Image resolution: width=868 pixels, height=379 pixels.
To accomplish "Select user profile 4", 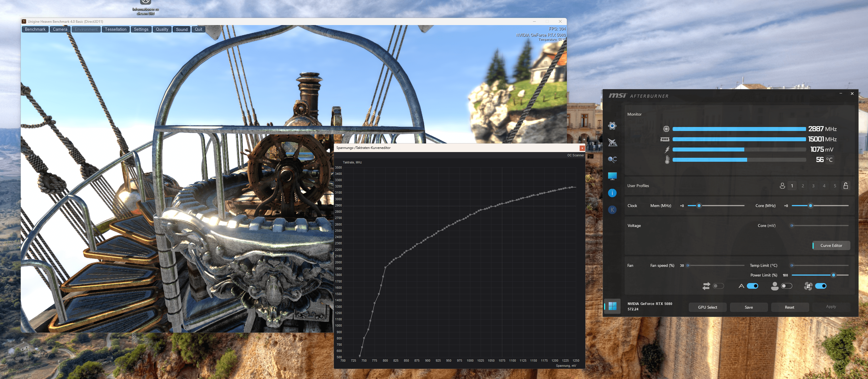I will pyautogui.click(x=824, y=186).
